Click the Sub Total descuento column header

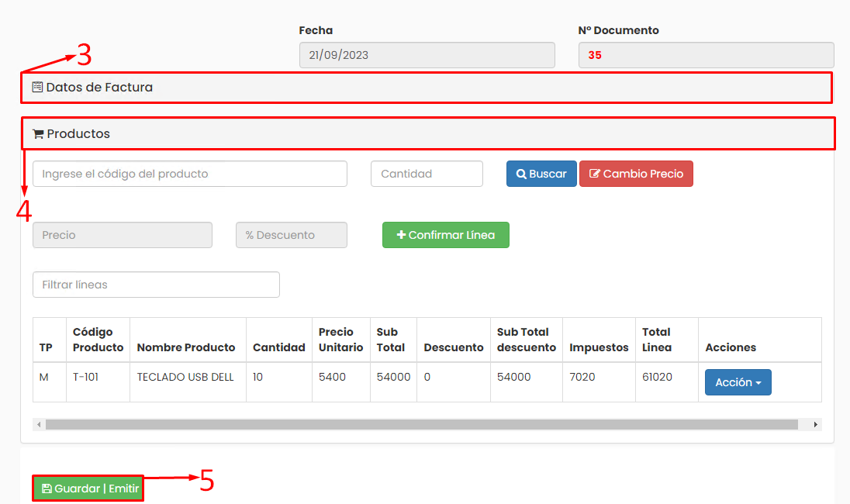click(x=527, y=340)
